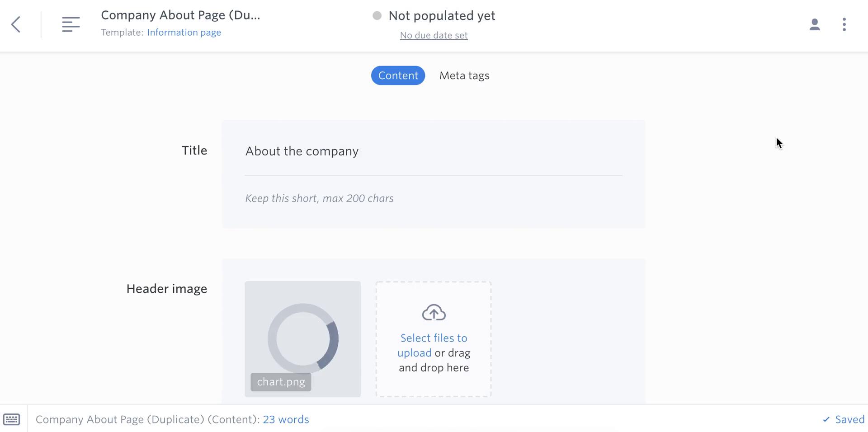This screenshot has height=432, width=868.
Task: Set a due date via No due date set
Action: pyautogui.click(x=434, y=35)
